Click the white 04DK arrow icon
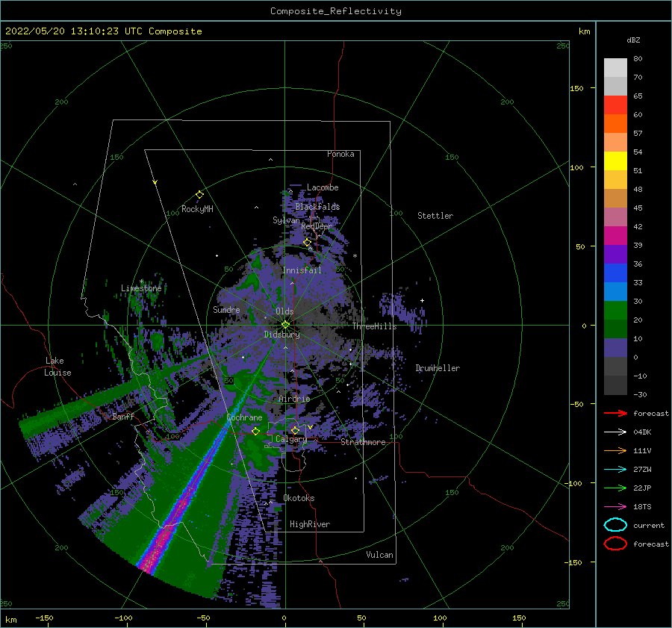Image resolution: width=672 pixels, height=628 pixels. (615, 432)
